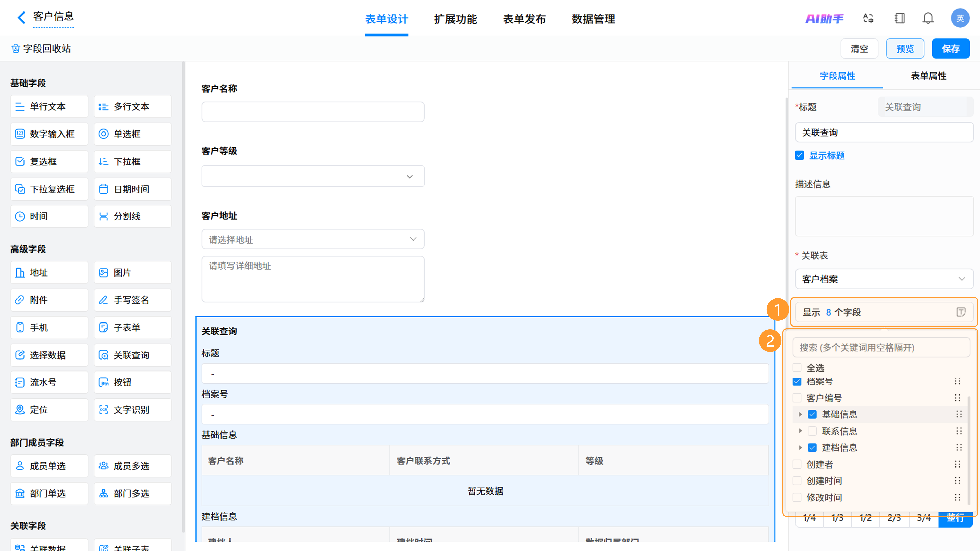Viewport: 980px width, 551px height.
Task: Select the 子表单 advanced field
Action: pos(133,328)
